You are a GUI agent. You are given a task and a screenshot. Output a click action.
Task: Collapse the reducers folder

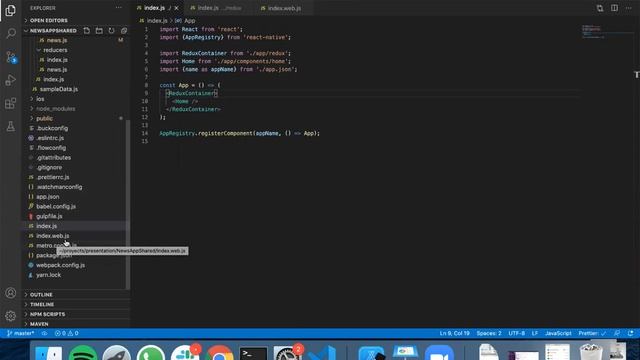pyautogui.click(x=55, y=50)
